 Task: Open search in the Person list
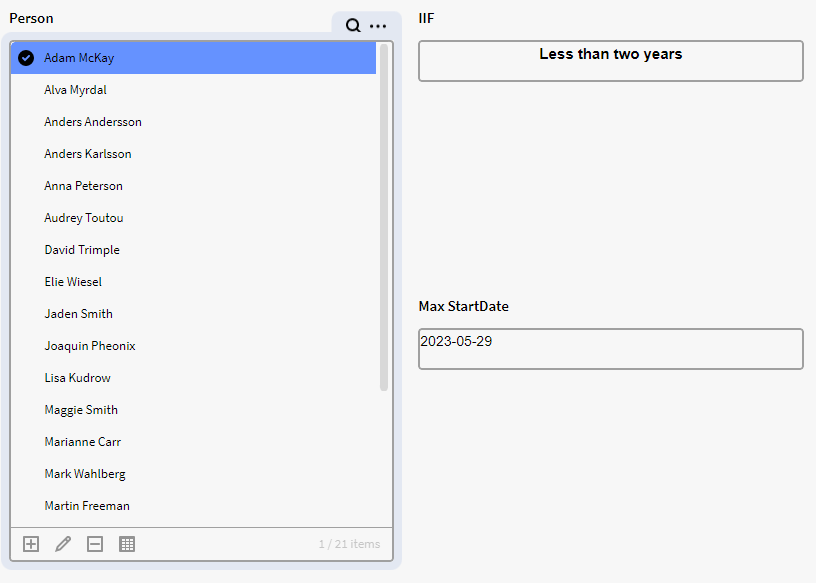[353, 26]
